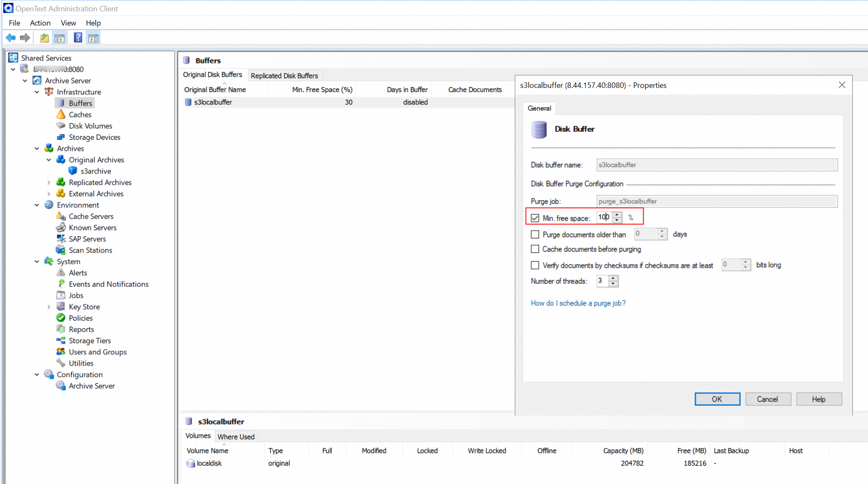
Task: Open Policies via green check icon
Action: tap(61, 318)
